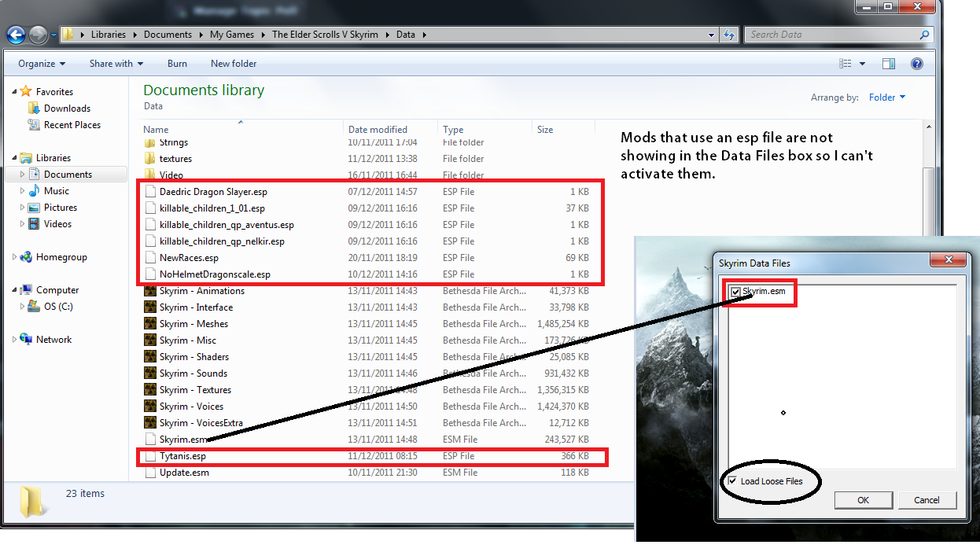Viewport: 980px width, 552px height.
Task: Click the Downloads folder icon
Action: click(x=34, y=109)
